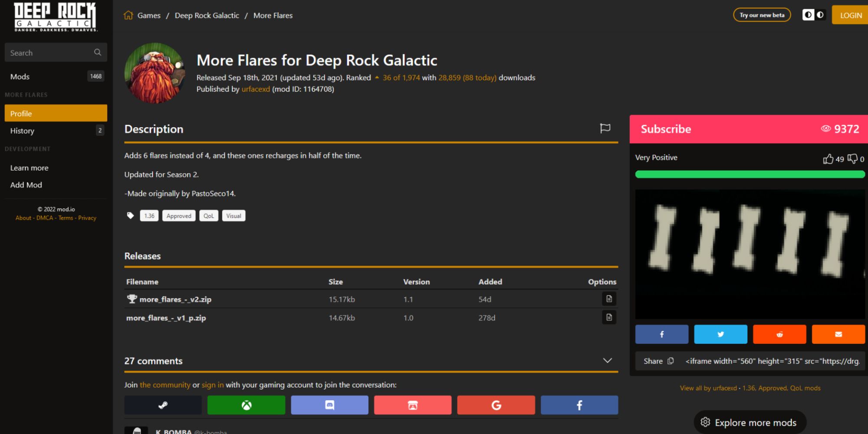This screenshot has width=868, height=434.
Task: Go to Deep Rock Galactic breadcrumb
Action: click(207, 15)
